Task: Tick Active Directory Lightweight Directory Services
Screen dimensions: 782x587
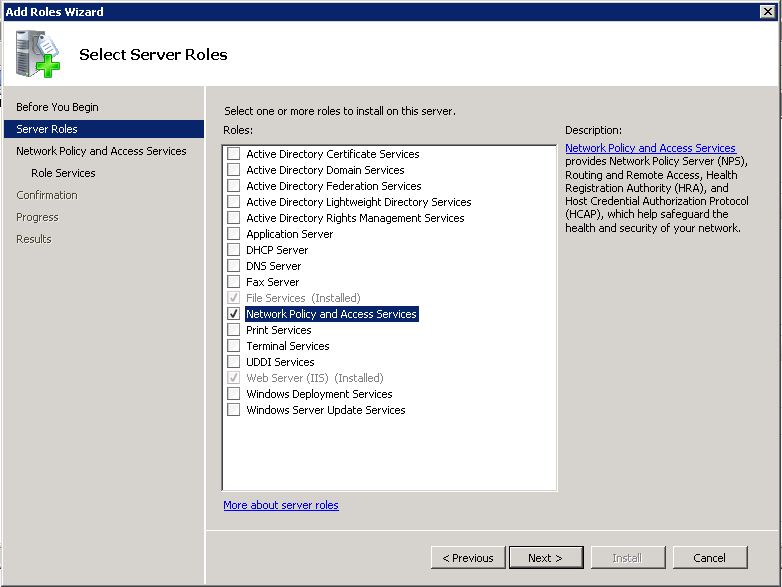Action: (x=233, y=201)
